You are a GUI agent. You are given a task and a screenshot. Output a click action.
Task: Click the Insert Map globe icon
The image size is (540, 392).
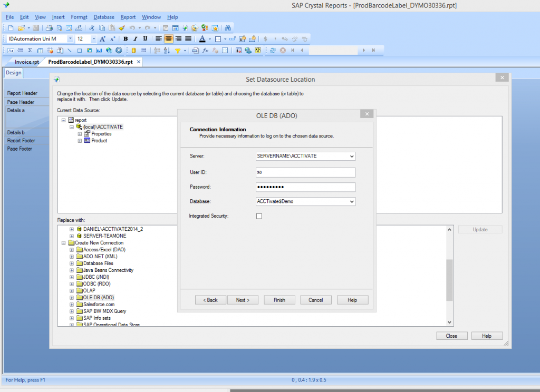(x=109, y=50)
